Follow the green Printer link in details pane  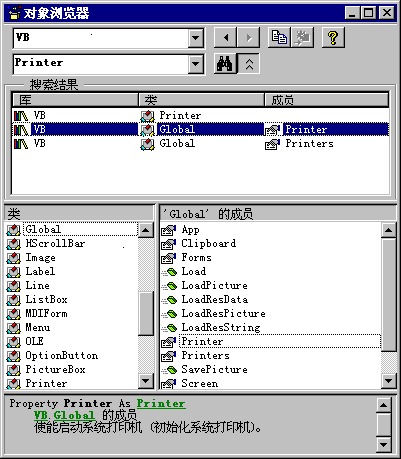(161, 404)
